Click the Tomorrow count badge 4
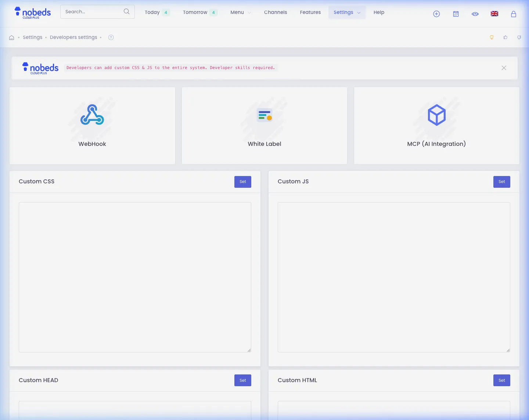529x420 pixels. 213,12
